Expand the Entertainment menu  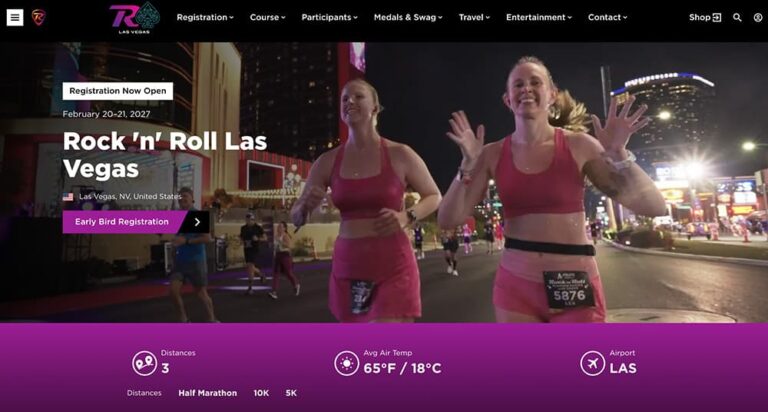[539, 17]
